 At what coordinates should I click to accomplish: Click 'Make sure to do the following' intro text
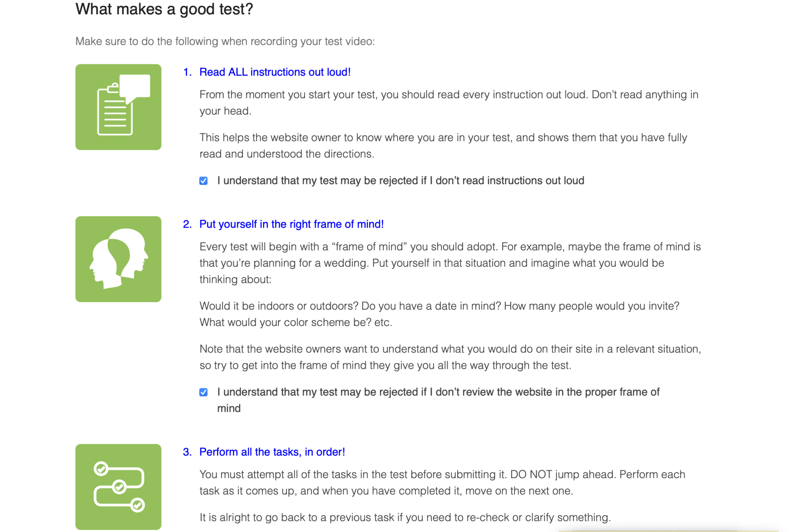point(225,41)
